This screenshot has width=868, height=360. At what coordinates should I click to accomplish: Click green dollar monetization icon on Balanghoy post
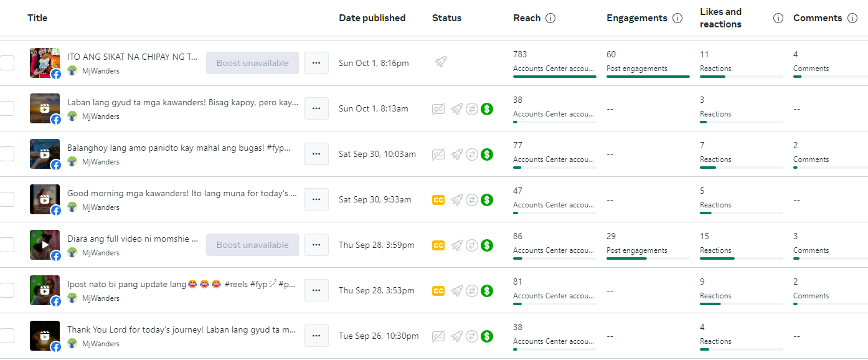pyautogui.click(x=487, y=154)
